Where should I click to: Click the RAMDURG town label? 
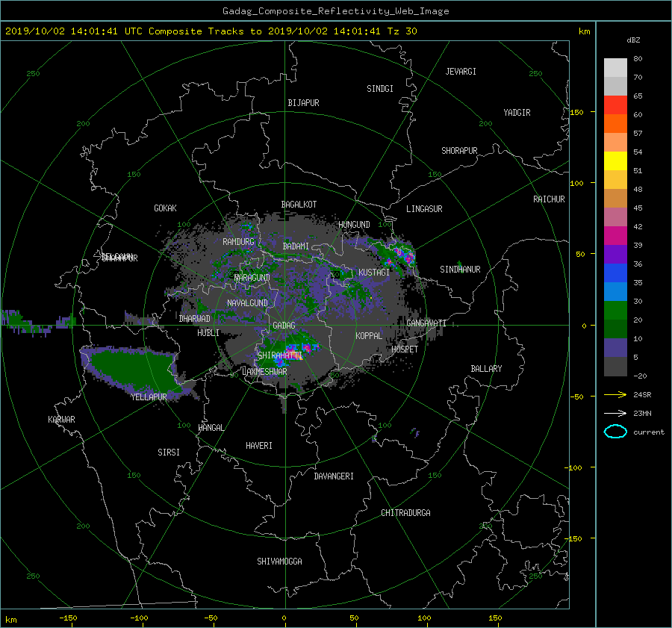pos(238,242)
